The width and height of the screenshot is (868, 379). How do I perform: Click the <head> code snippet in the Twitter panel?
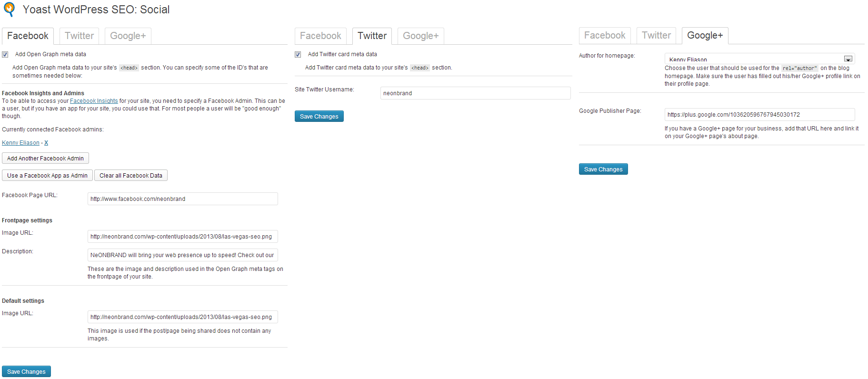click(x=420, y=68)
